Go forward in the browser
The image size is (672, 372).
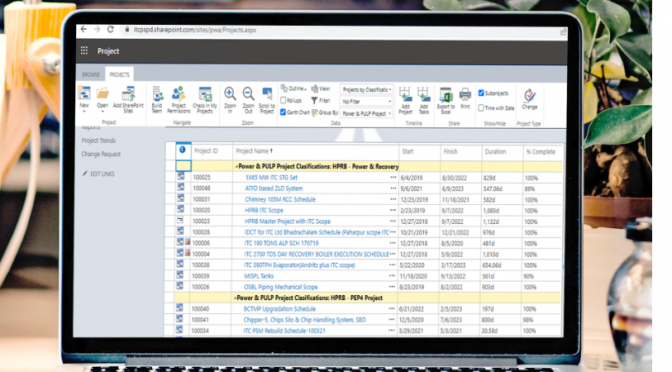[97, 29]
